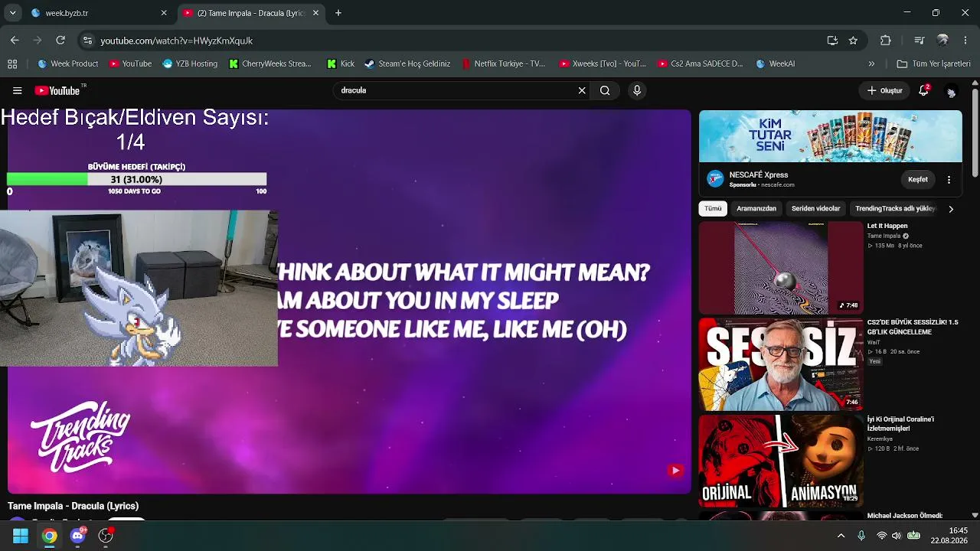The width and height of the screenshot is (980, 551).
Task: Click the install app icon in address bar
Action: 832,41
